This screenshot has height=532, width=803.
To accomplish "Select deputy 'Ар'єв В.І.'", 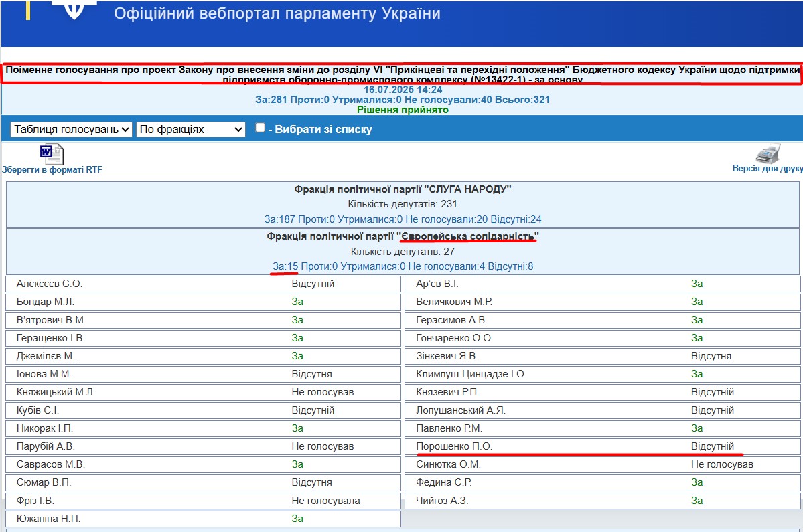I will tap(437, 284).
